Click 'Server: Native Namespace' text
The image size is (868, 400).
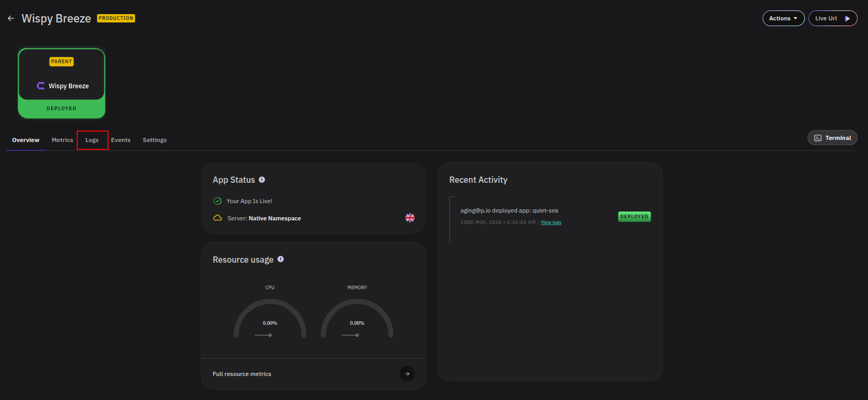point(264,218)
